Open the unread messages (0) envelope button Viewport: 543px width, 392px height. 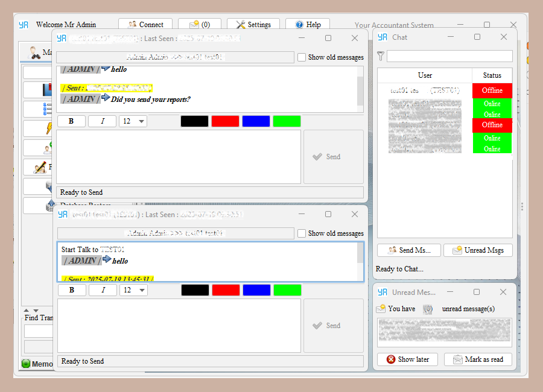[200, 24]
